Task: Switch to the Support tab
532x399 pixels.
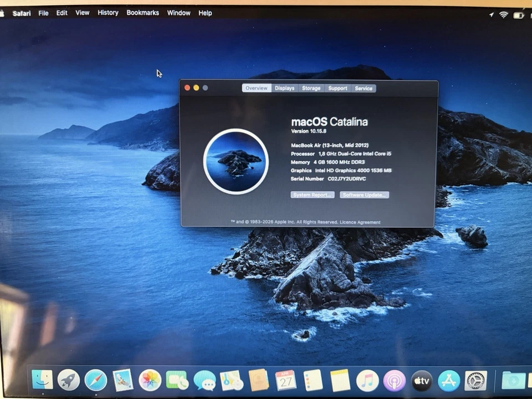Action: coord(337,88)
